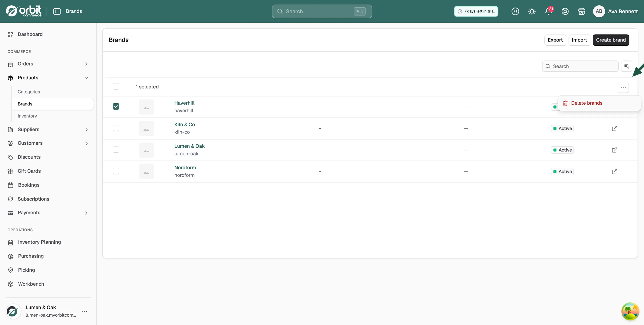
Task: Expand the Suppliers chevron
Action: coord(86,129)
